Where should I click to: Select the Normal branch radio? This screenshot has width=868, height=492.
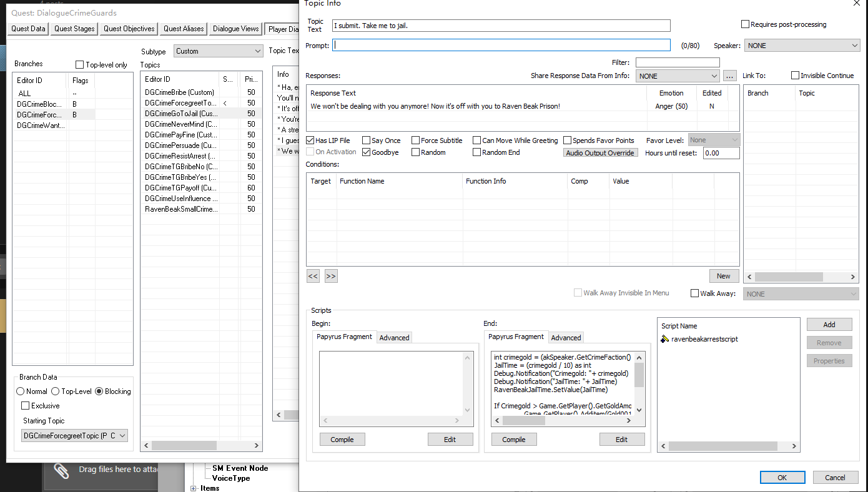click(x=20, y=391)
